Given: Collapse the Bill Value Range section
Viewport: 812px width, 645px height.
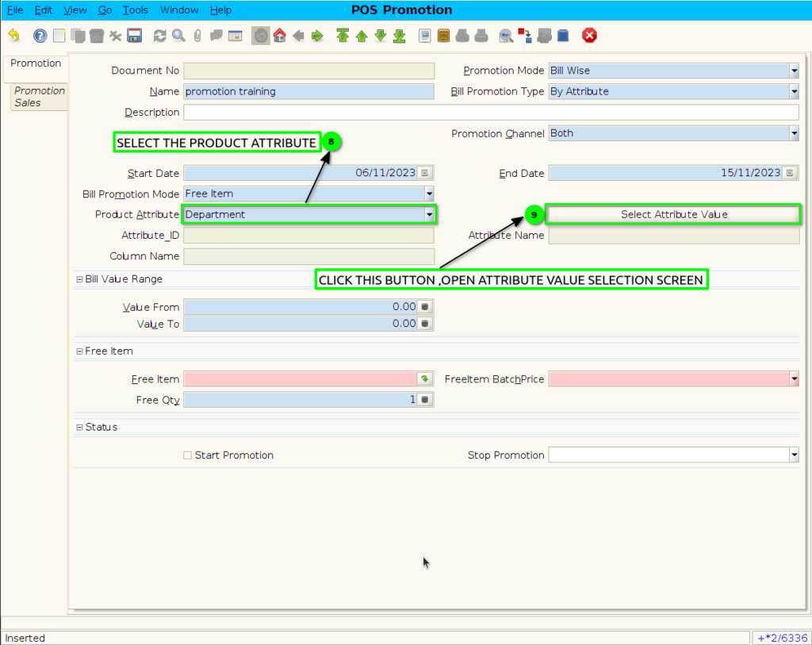Looking at the screenshot, I should tap(79, 279).
